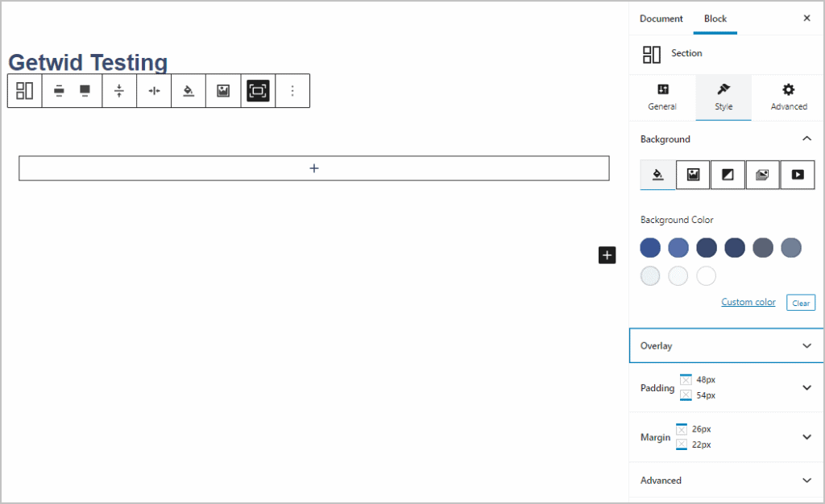Click the Section block icon in sidebar

[651, 54]
